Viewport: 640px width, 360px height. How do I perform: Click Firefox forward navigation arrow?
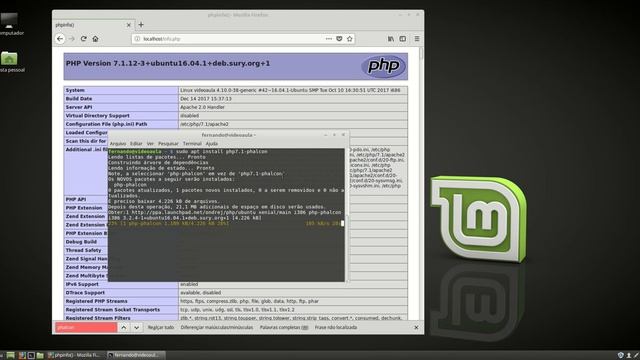click(x=72, y=39)
